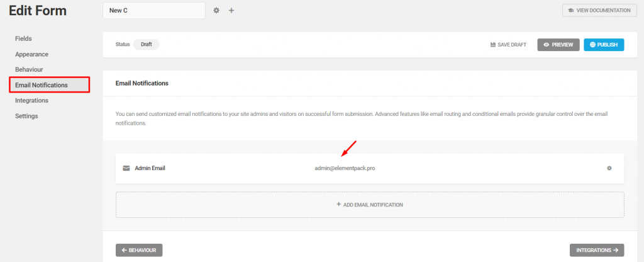This screenshot has height=262, width=644.
Task: Save the form as draft
Action: (508, 45)
